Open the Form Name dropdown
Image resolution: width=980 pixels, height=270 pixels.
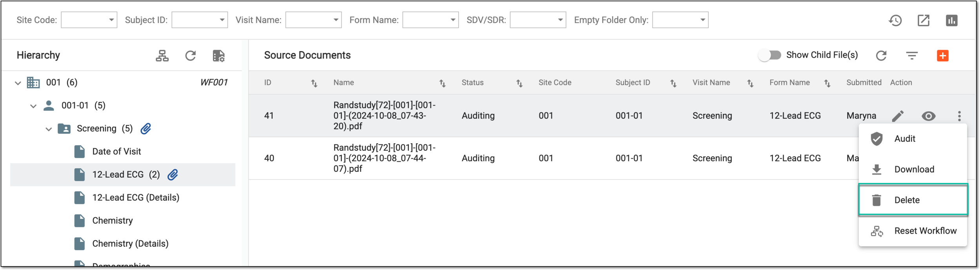430,20
